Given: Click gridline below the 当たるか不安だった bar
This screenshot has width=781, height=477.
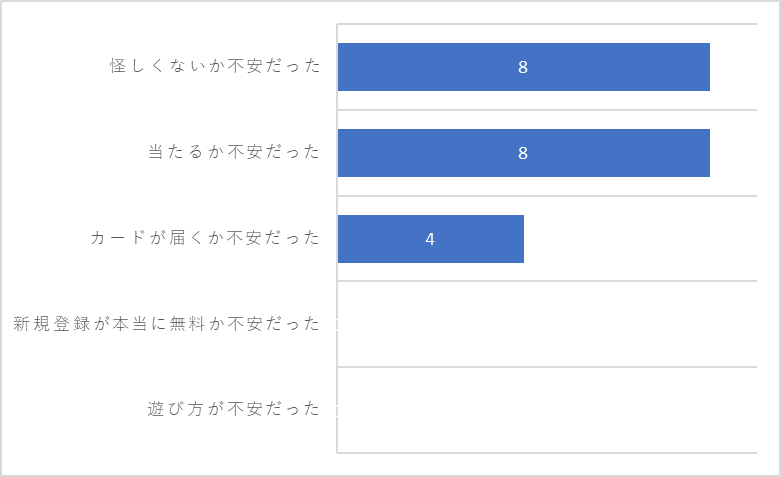Looking at the screenshot, I should coord(547,196).
